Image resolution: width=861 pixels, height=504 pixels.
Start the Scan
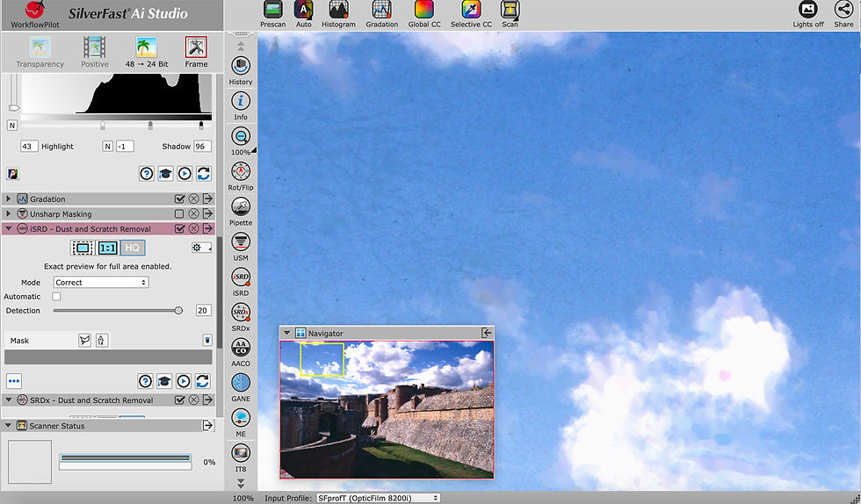[510, 14]
